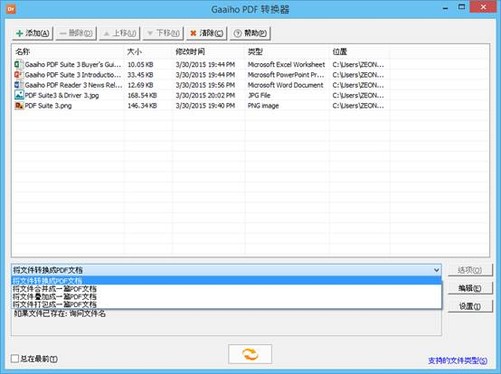Maximize the Gaaiho PDF converter window

(462, 7)
